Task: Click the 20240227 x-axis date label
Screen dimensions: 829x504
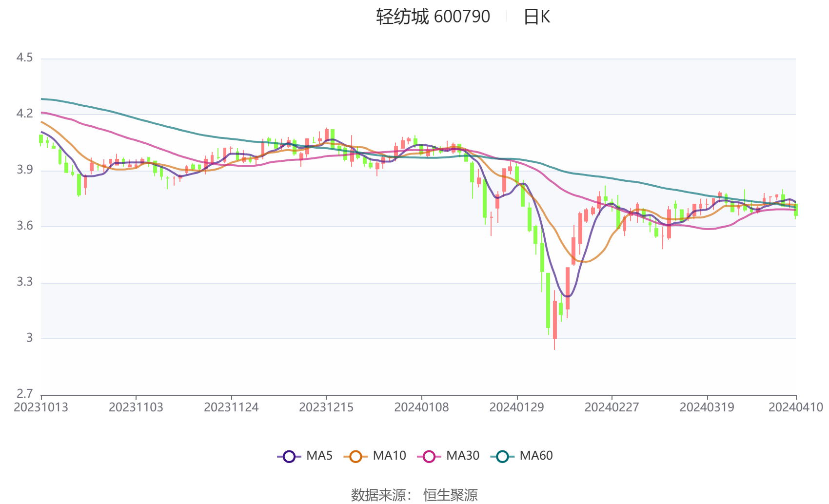Action: pos(612,407)
